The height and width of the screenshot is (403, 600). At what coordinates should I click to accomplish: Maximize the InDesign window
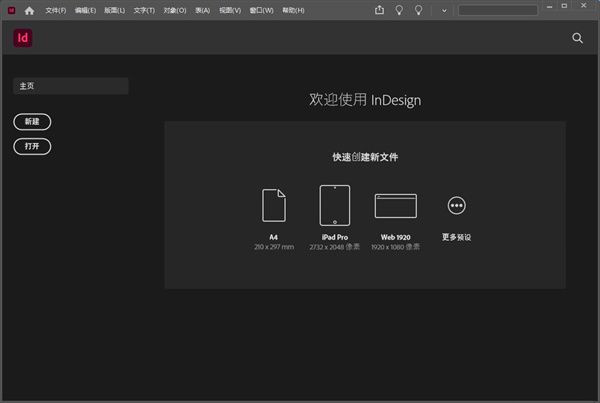(564, 6)
